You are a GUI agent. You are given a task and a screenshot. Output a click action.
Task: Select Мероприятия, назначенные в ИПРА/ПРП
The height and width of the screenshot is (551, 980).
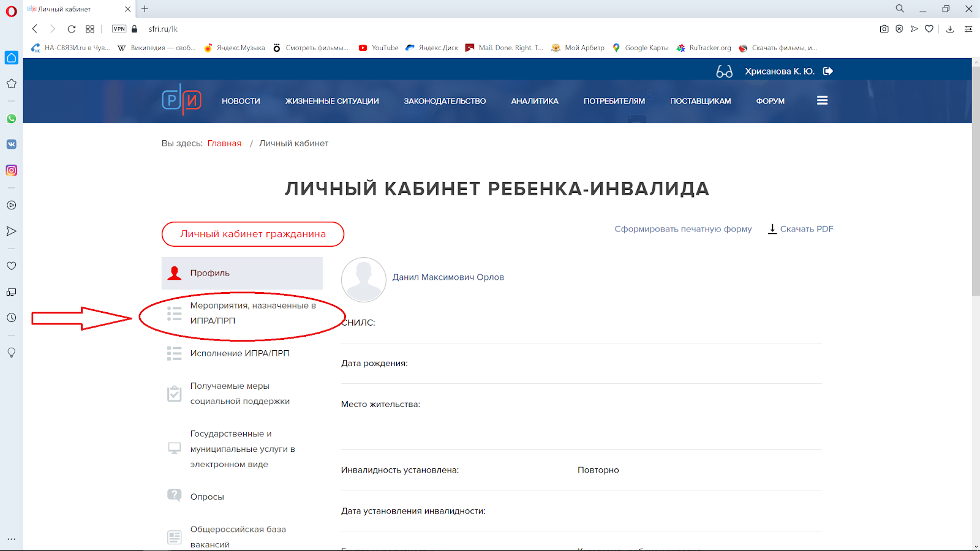click(252, 313)
